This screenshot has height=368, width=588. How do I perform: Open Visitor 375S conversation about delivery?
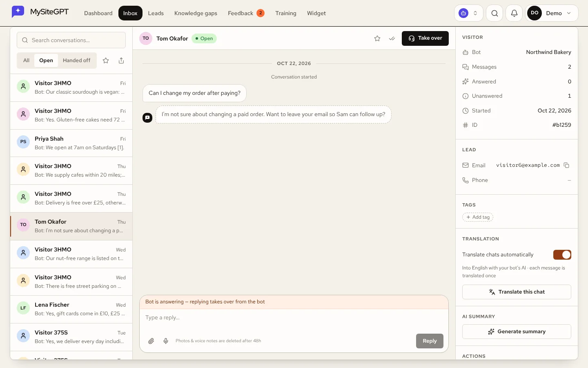(71, 337)
